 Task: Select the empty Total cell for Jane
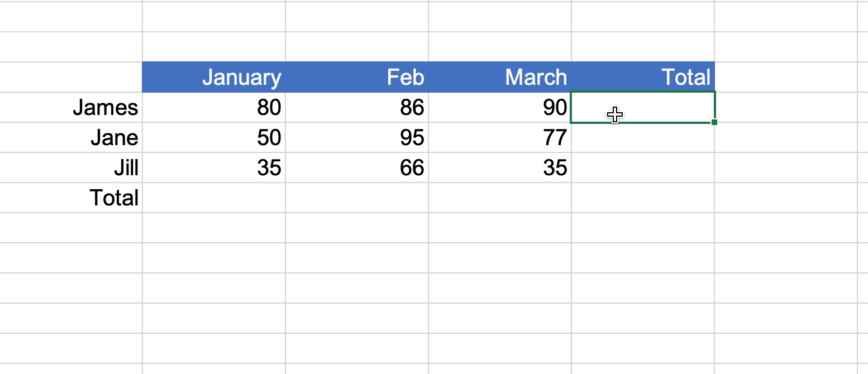click(x=643, y=137)
